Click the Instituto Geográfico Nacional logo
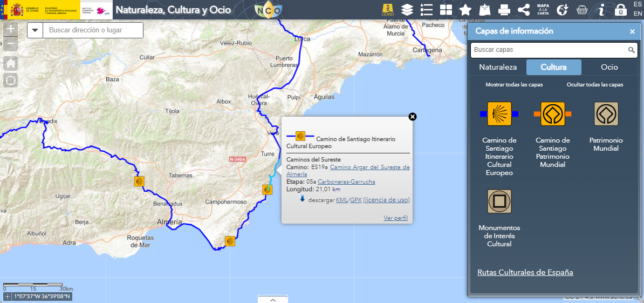The height and width of the screenshot is (303, 644). point(96,10)
